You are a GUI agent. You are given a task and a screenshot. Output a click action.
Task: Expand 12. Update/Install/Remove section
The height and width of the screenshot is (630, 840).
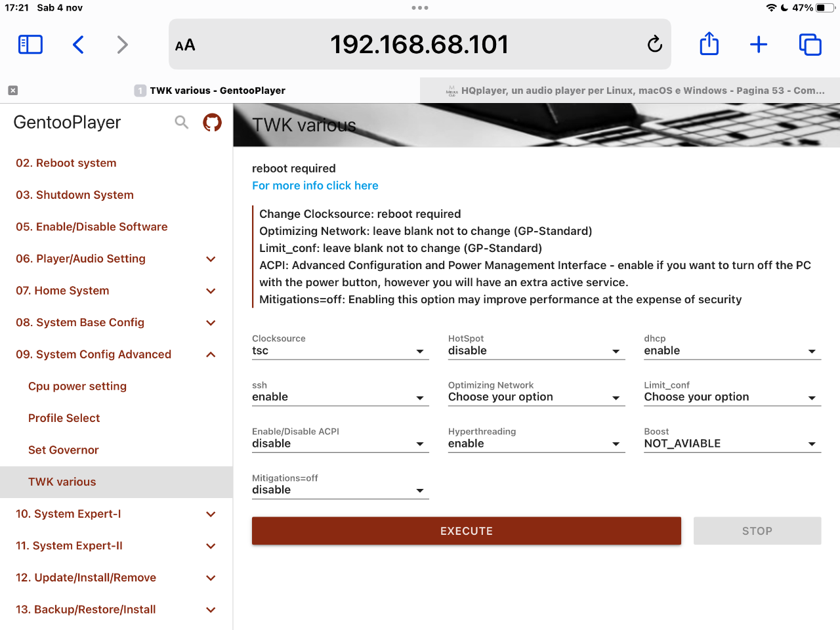coord(116,577)
